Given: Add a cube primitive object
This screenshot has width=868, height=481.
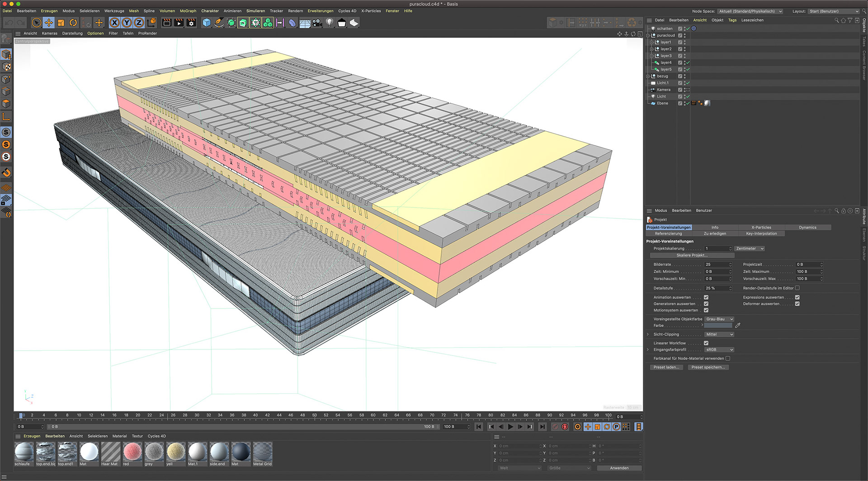Looking at the screenshot, I should (x=207, y=23).
